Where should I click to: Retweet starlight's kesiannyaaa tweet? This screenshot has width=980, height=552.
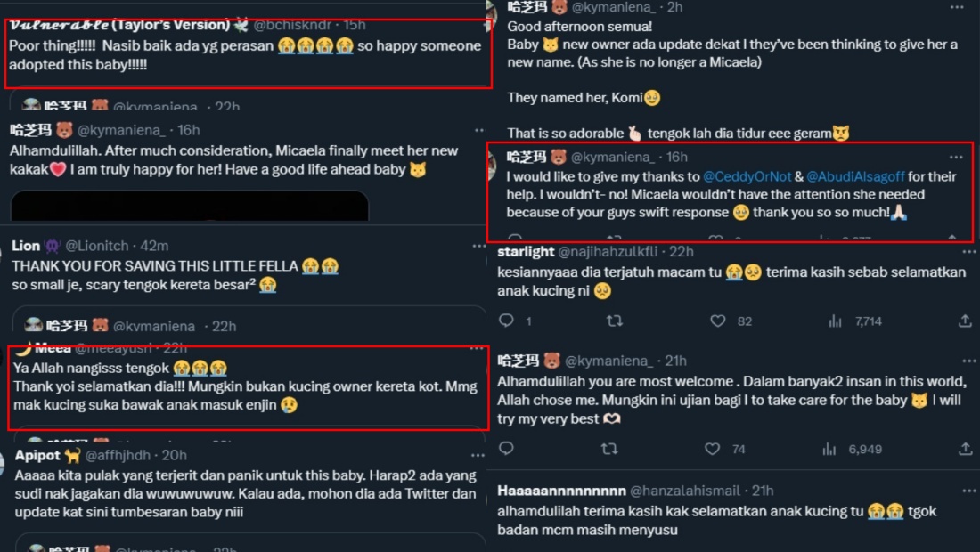coord(614,321)
